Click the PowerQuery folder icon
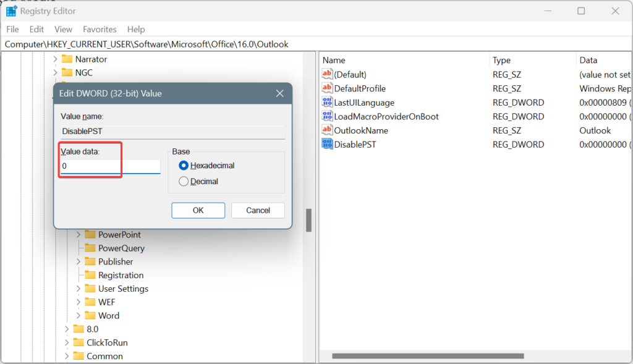The height and width of the screenshot is (364, 633). [90, 248]
